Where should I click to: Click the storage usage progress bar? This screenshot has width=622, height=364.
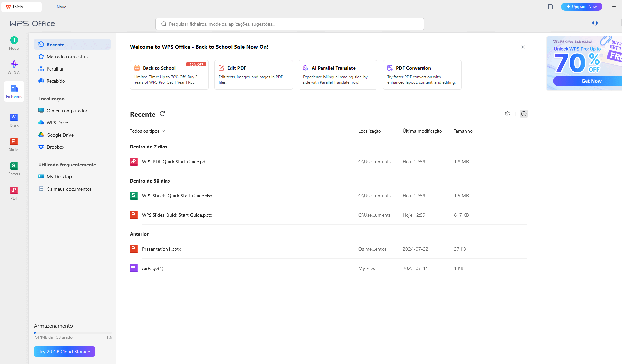(73, 333)
